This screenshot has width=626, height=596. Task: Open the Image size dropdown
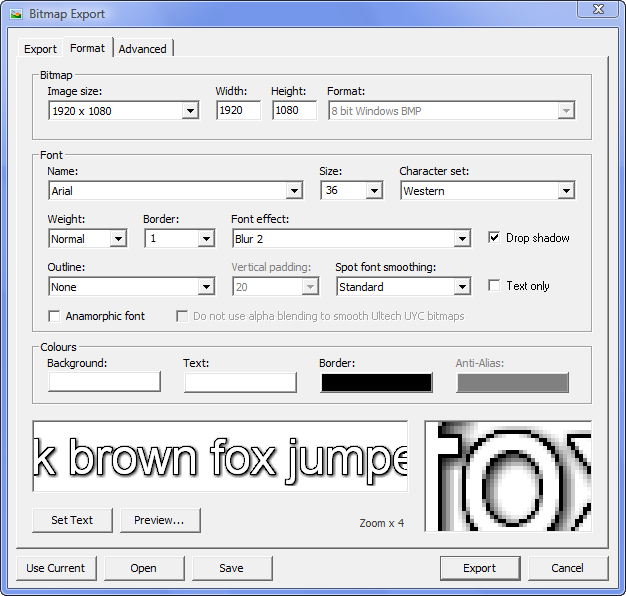pos(190,111)
